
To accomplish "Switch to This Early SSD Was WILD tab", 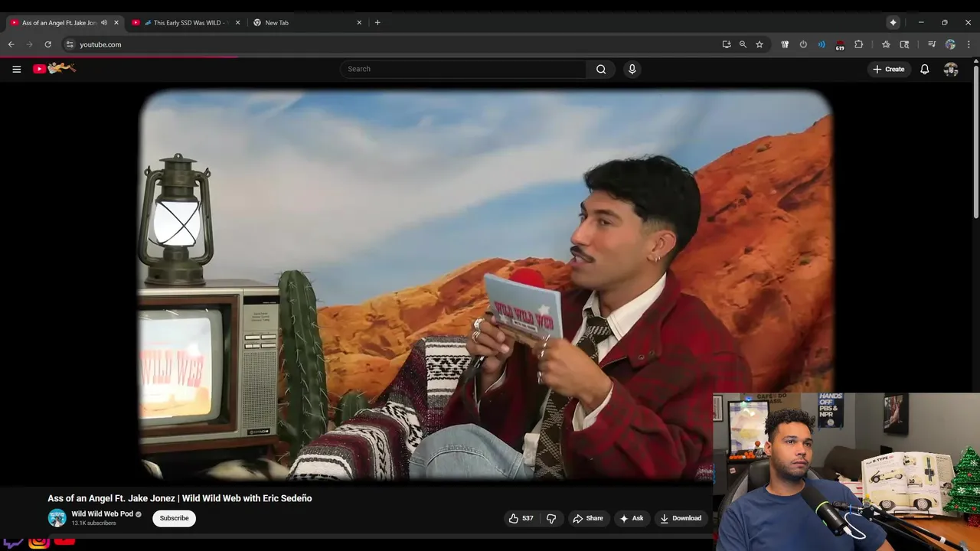I will click(185, 22).
